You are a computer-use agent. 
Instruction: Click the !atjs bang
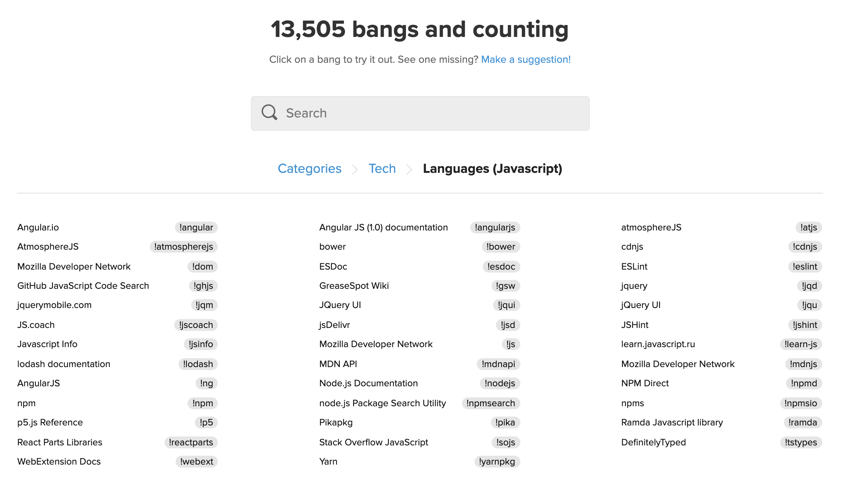coord(809,227)
